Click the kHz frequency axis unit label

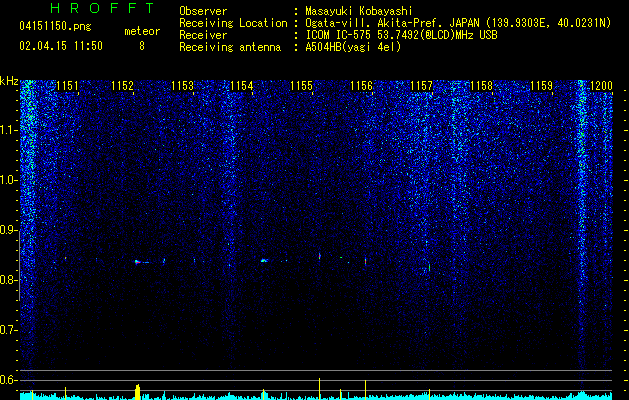pyautogui.click(x=9, y=81)
